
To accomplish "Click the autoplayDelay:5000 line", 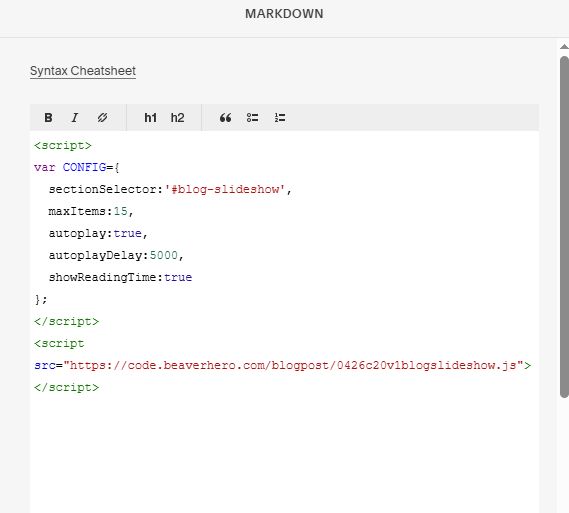I will pos(116,255).
